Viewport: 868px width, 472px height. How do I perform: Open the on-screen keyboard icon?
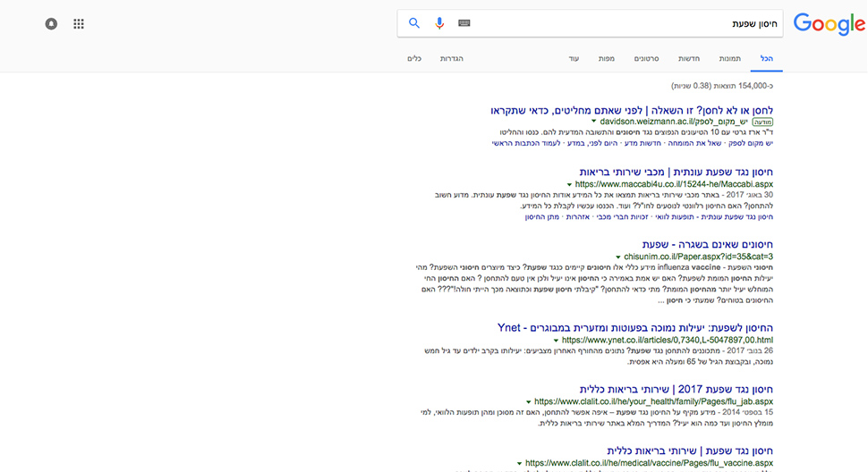click(464, 23)
